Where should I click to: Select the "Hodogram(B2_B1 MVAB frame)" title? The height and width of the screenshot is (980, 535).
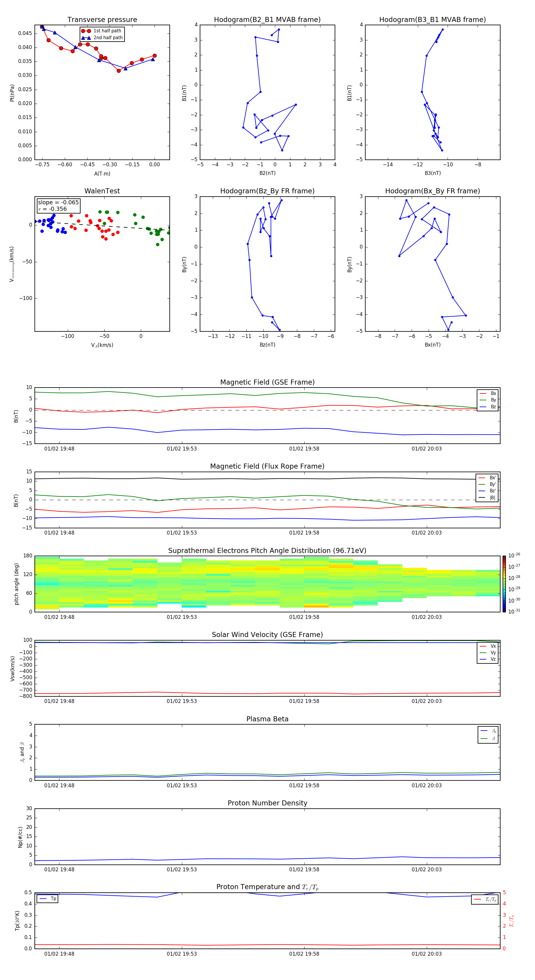(x=267, y=20)
